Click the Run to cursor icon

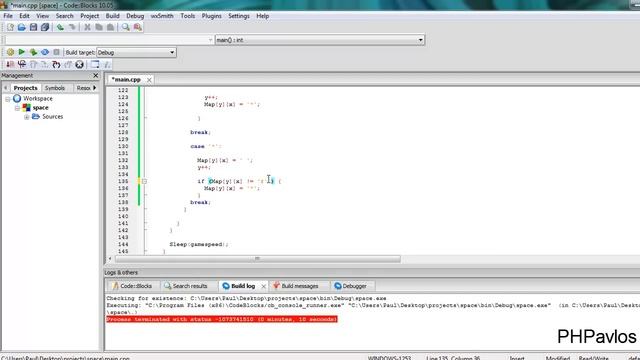point(22,64)
